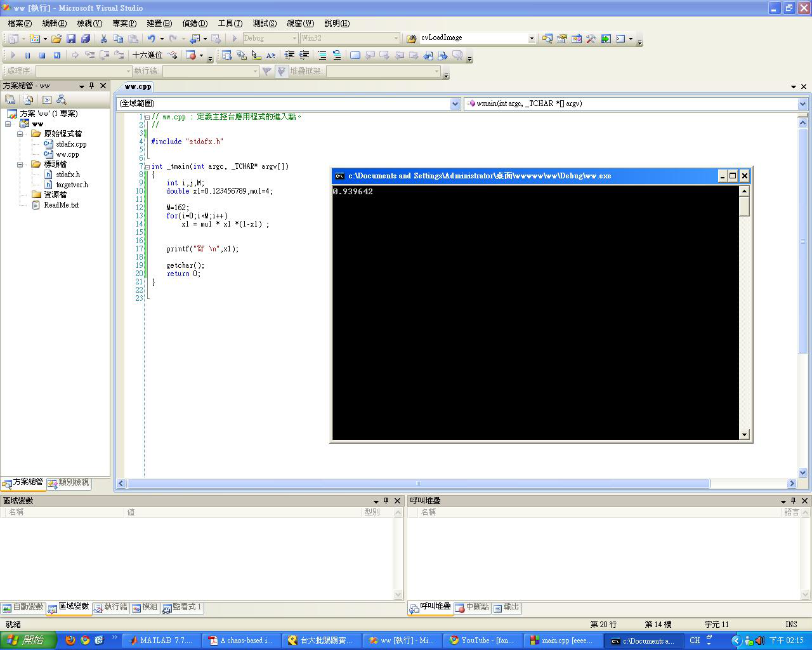This screenshot has height=650, width=812.
Task: Click the Open File folder icon
Action: 56,39
